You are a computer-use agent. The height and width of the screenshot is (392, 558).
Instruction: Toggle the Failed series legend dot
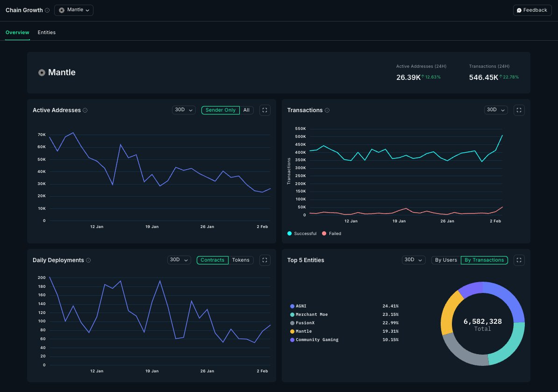point(324,233)
